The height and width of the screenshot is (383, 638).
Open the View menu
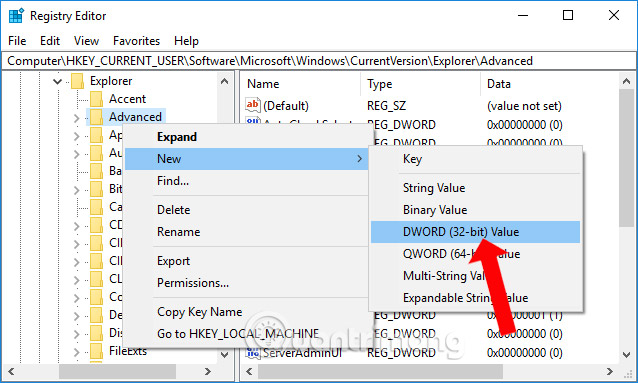coord(86,41)
